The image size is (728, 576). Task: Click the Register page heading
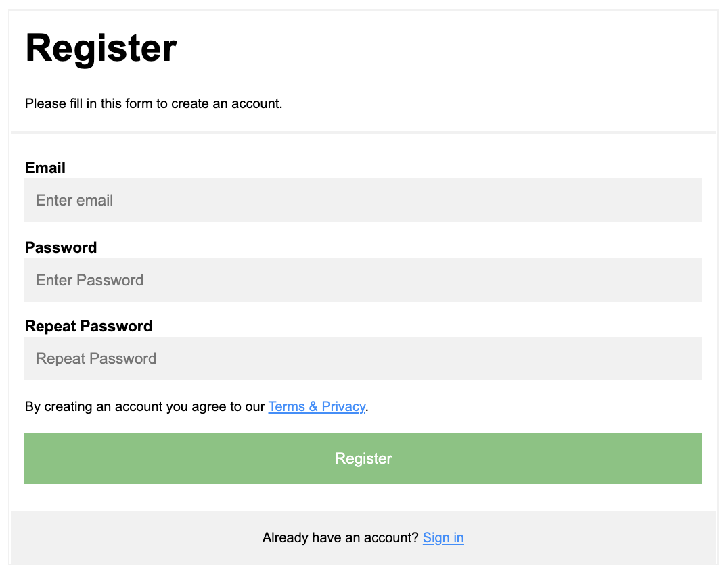[x=100, y=47]
